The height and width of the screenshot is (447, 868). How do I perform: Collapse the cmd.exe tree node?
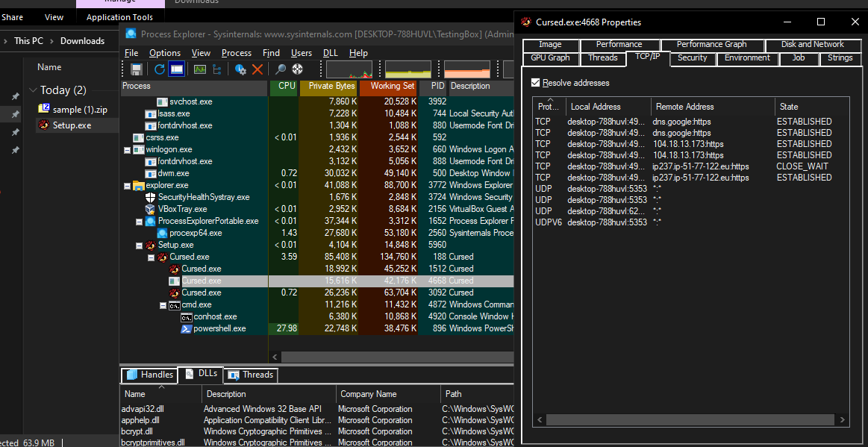163,304
